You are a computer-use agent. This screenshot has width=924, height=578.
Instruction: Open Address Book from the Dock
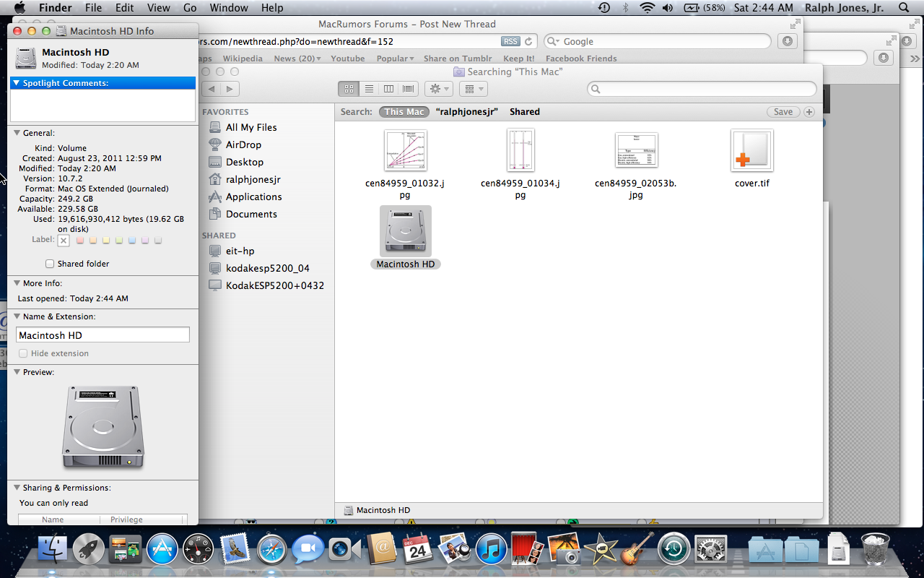click(x=382, y=550)
